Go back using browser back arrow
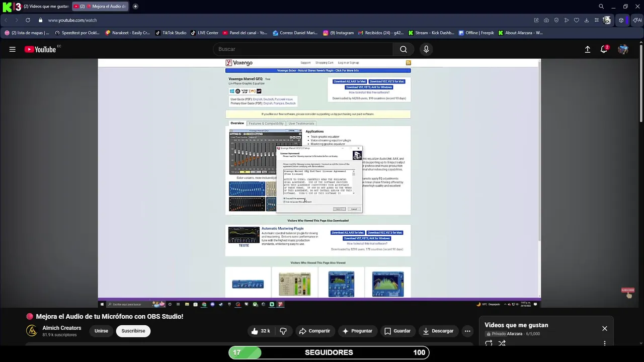 (6, 20)
